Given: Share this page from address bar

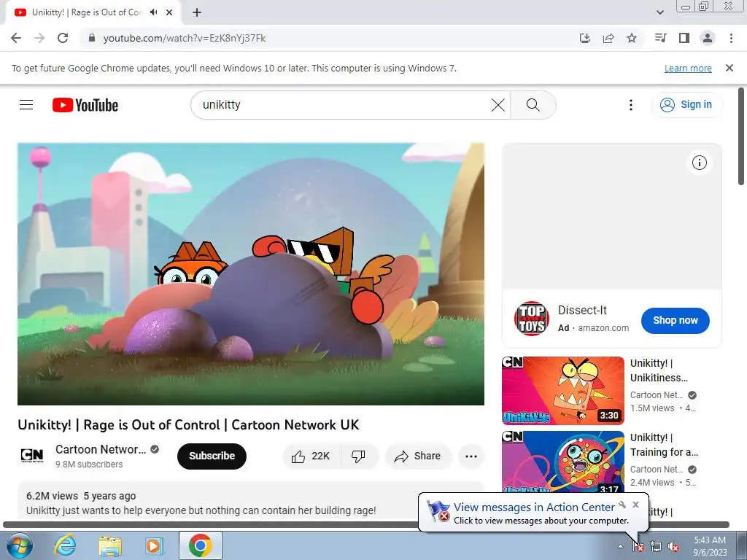Looking at the screenshot, I should [608, 38].
